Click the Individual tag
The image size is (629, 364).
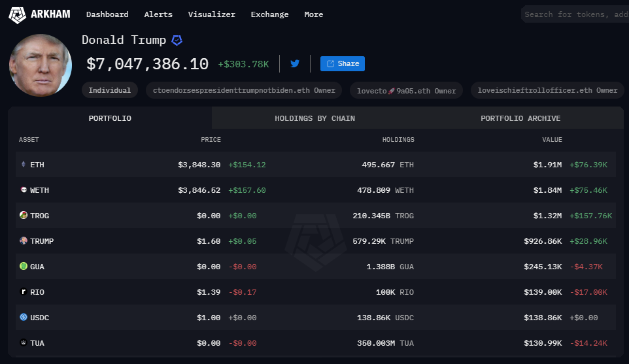[109, 91]
